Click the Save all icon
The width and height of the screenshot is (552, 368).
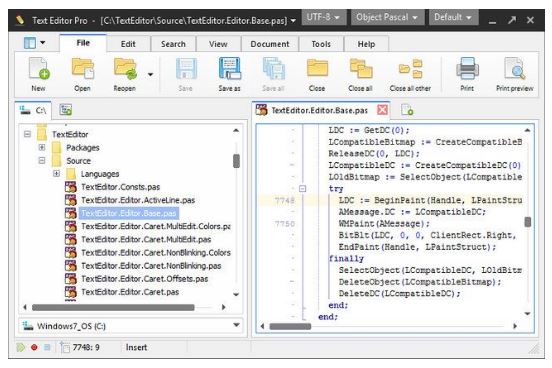click(274, 68)
